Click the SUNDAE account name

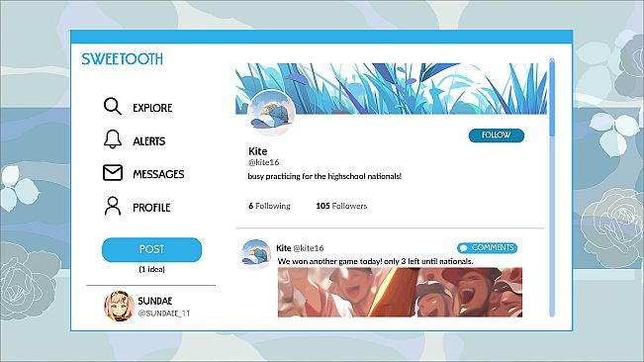click(155, 302)
